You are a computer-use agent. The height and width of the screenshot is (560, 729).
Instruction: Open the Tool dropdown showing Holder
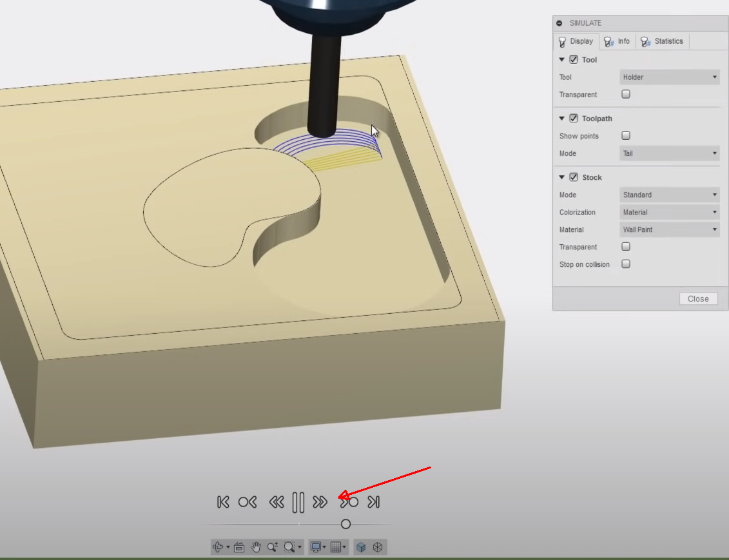tap(668, 77)
